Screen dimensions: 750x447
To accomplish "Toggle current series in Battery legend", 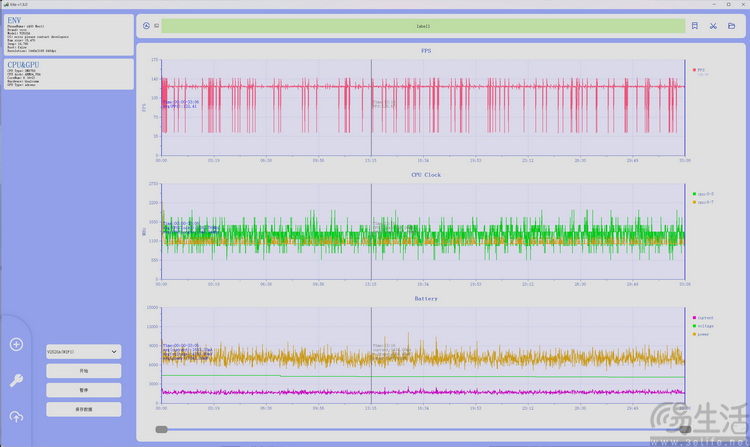I will coord(704,317).
